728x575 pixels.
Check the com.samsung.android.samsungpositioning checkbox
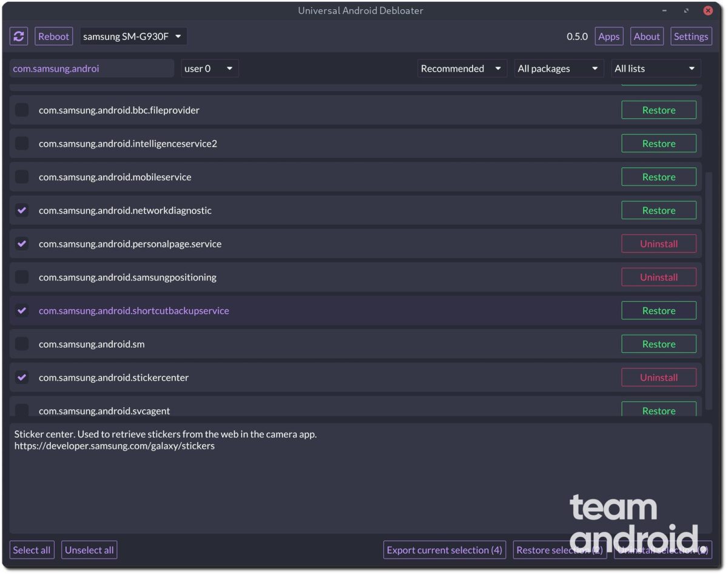click(x=22, y=277)
